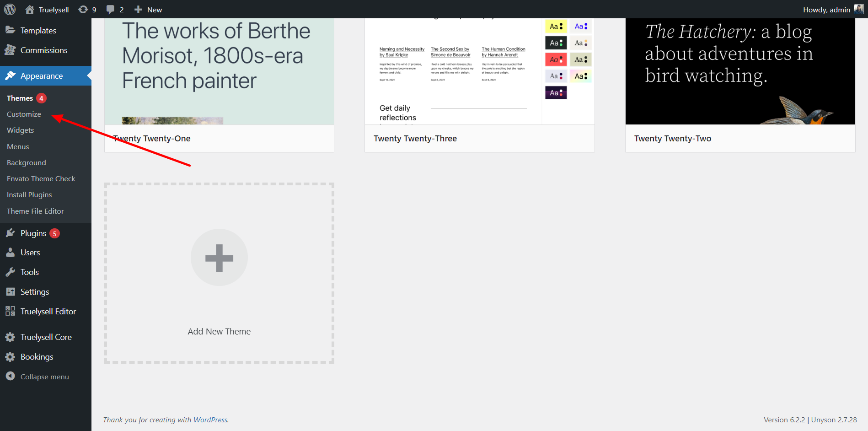This screenshot has width=868, height=431.
Task: Expand the New content dropdown
Action: point(148,10)
